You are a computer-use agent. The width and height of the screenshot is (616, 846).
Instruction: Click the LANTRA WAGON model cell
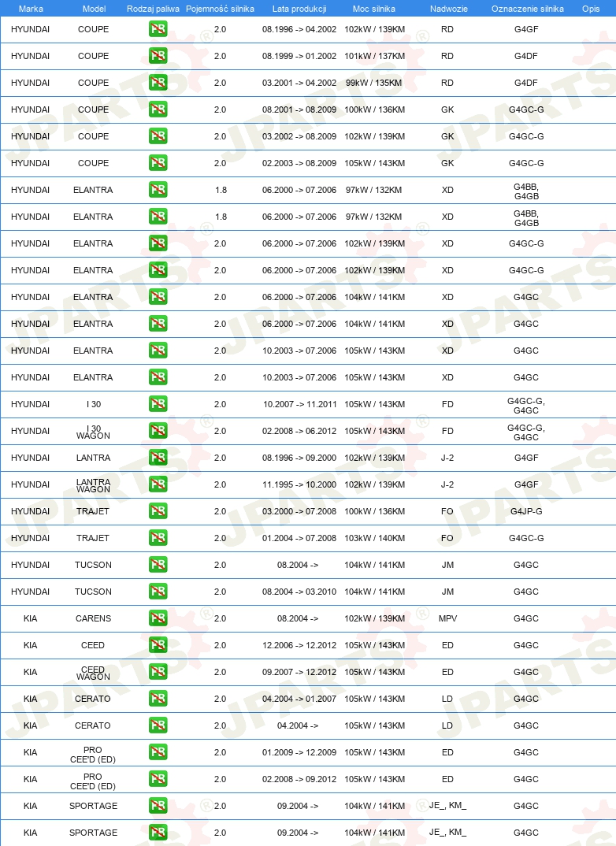click(x=93, y=485)
